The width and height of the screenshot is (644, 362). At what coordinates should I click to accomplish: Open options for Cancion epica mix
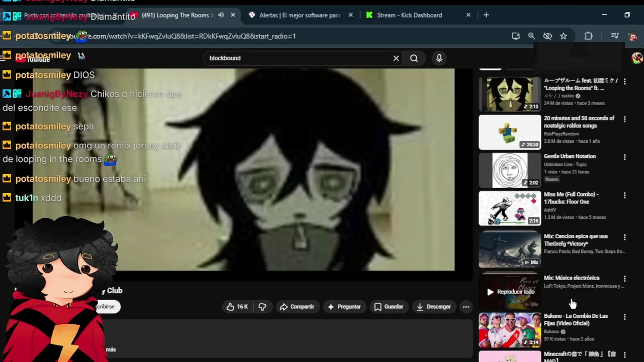tap(625, 237)
